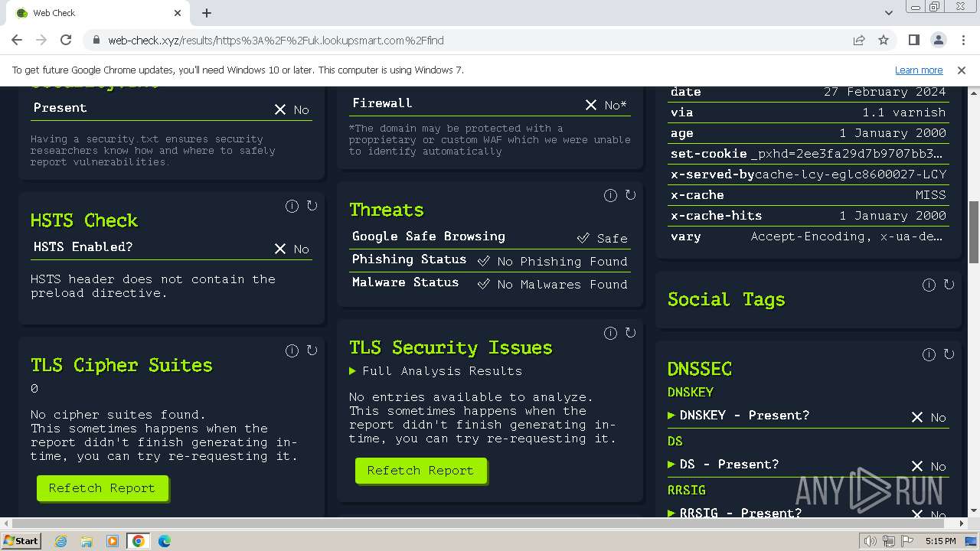The height and width of the screenshot is (551, 980).
Task: Share this page from the address bar
Action: click(x=859, y=40)
